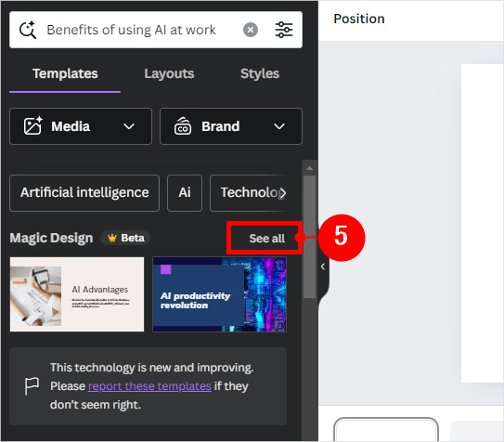Clear the search text with X icon

tap(251, 30)
